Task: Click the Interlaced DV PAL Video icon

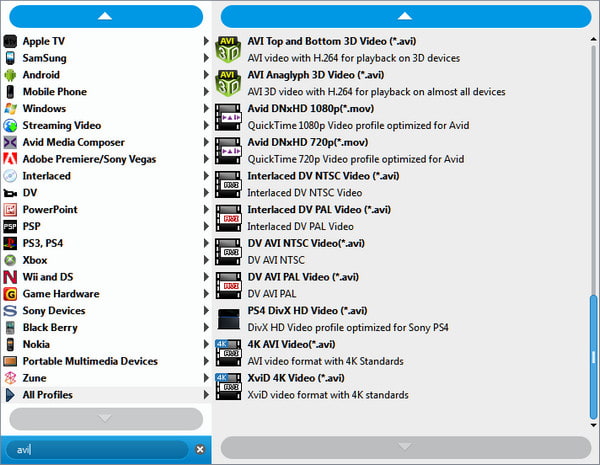Action: [228, 218]
